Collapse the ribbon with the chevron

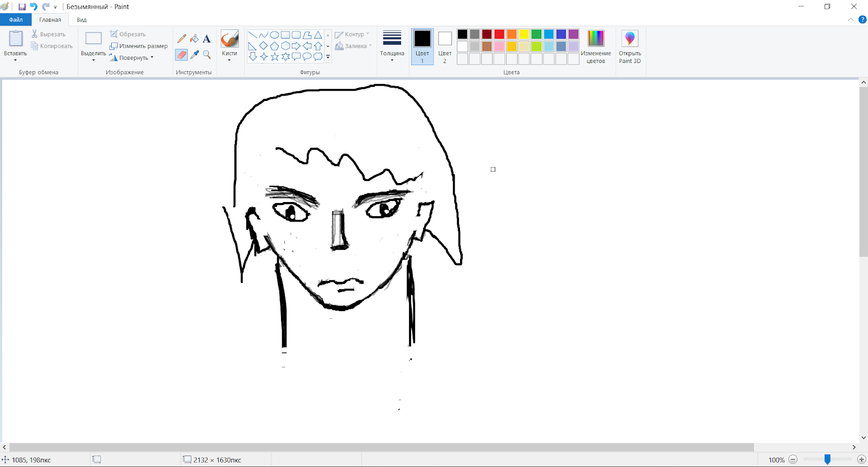click(851, 20)
